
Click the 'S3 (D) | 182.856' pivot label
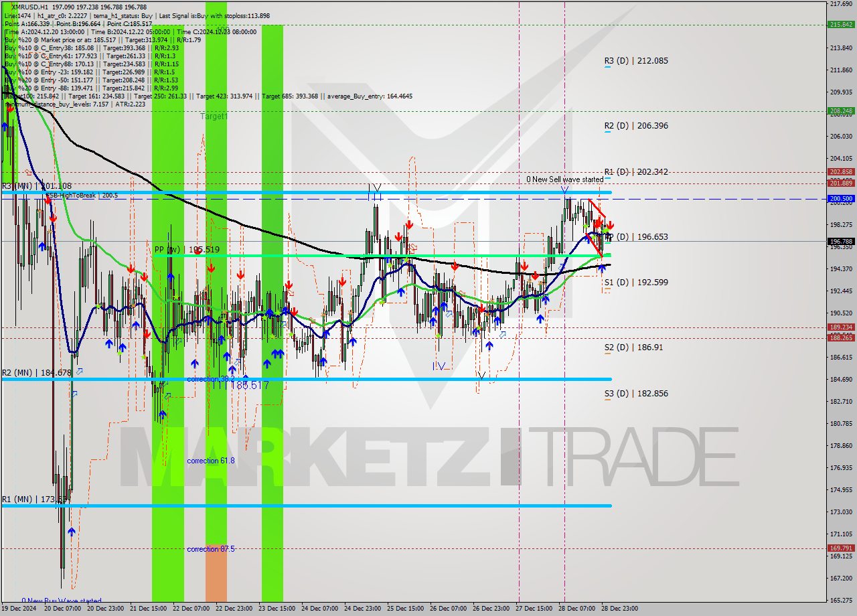pyautogui.click(x=636, y=394)
